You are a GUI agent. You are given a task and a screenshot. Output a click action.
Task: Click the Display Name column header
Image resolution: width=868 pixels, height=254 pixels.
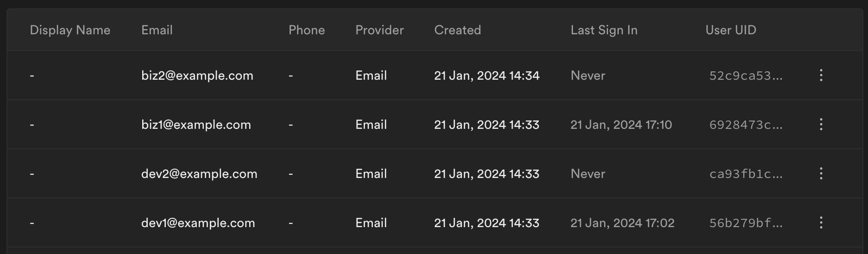click(70, 30)
